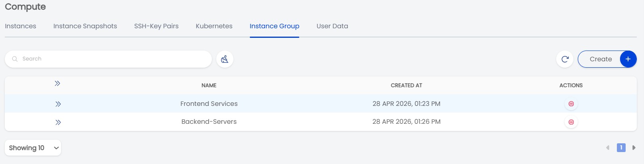
Task: Click the 28 APR 2026, 01:26 PM timestamp
Action: coord(407,121)
